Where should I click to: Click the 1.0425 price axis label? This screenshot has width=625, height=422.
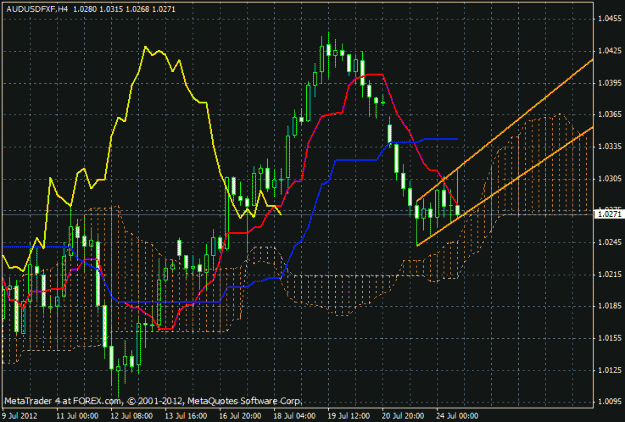click(x=610, y=51)
